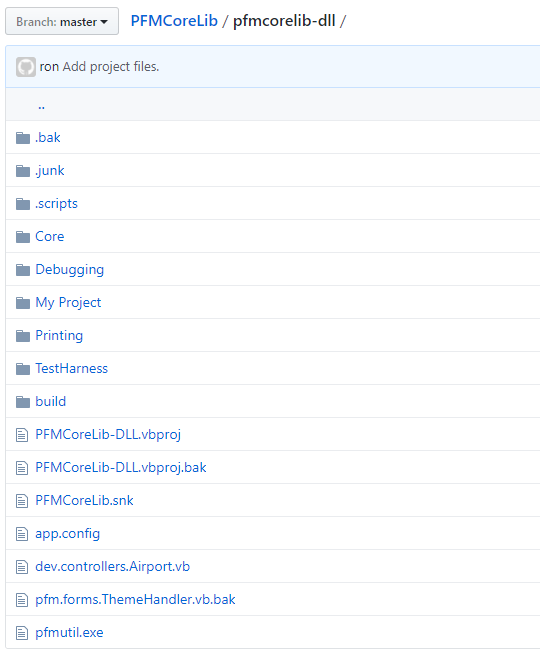Click the folder icon next to build
This screenshot has height=649, width=540.
pyautogui.click(x=23, y=402)
